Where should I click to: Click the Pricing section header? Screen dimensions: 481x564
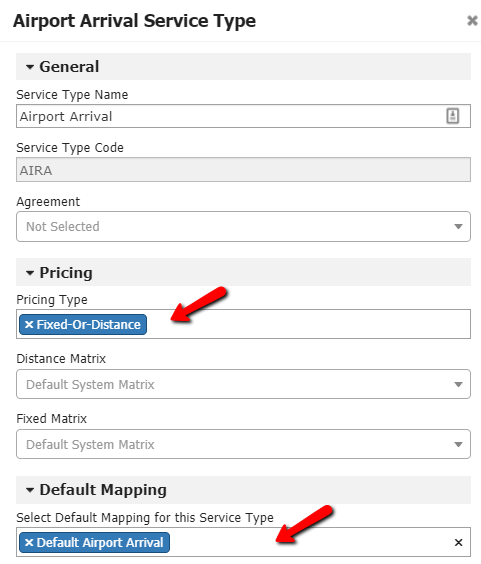243,272
